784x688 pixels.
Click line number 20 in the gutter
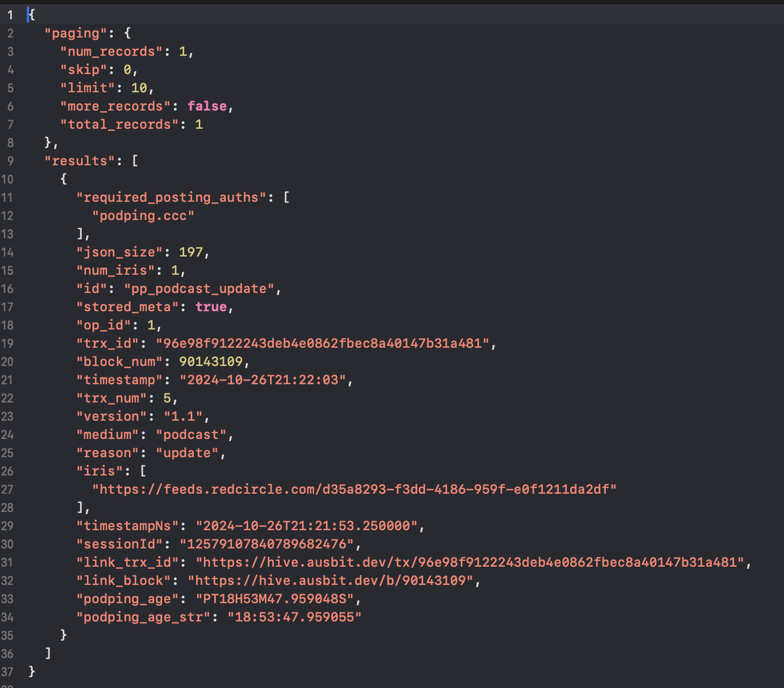coord(7,362)
